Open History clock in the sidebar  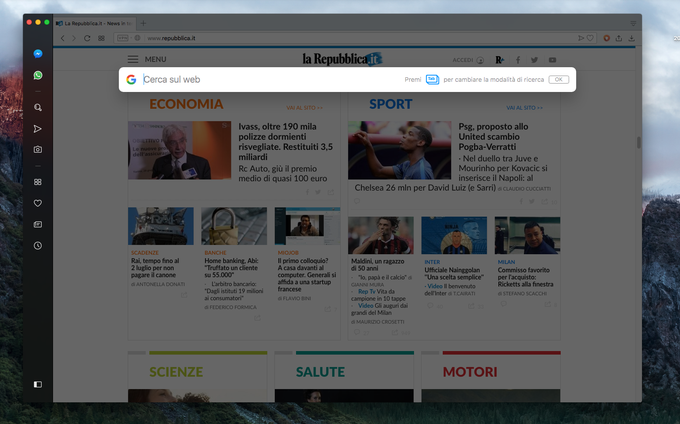point(38,246)
